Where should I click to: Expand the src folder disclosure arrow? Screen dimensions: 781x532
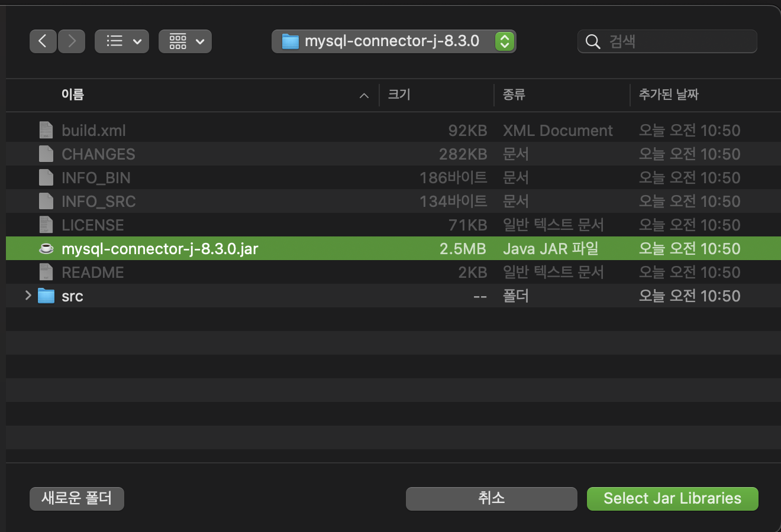pos(28,295)
